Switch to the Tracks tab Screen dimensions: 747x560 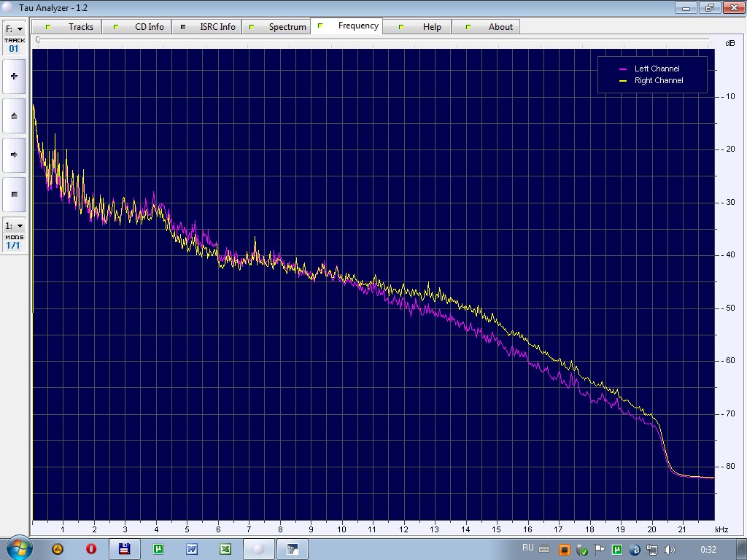tap(80, 27)
